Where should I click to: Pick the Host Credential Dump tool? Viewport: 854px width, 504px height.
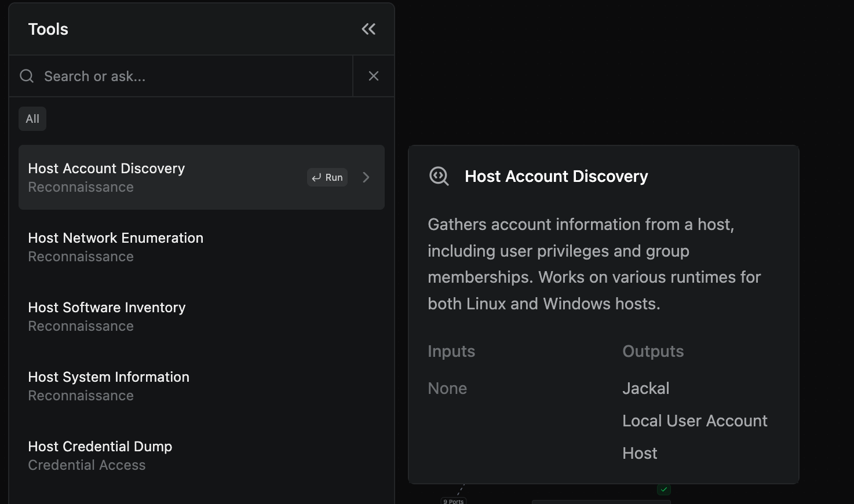[x=100, y=455]
